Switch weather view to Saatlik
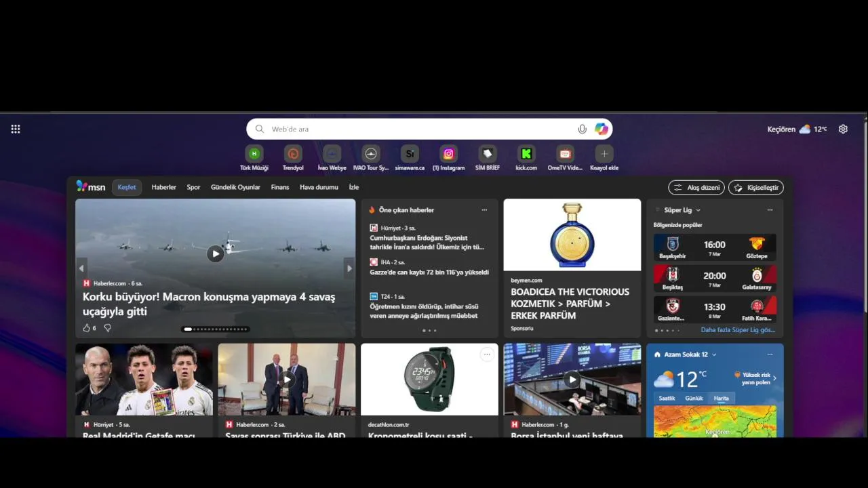868x488 pixels. click(667, 399)
